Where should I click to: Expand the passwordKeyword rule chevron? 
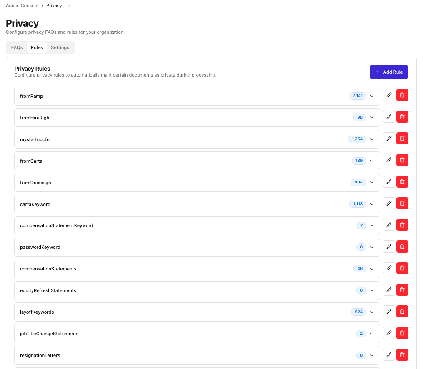pos(372,247)
